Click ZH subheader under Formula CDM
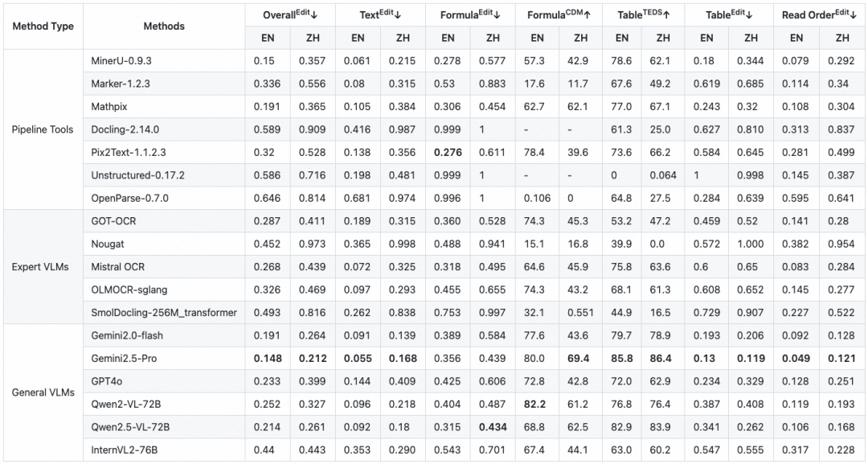 (x=580, y=38)
